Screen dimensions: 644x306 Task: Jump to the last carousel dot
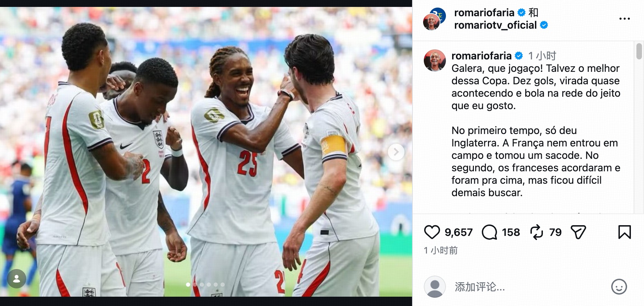223,285
